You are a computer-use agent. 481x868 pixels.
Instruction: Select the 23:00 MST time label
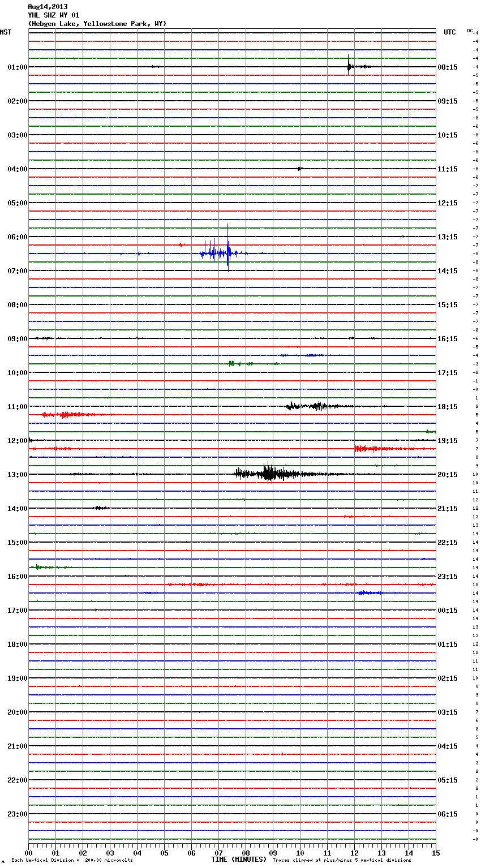[x=17, y=814]
